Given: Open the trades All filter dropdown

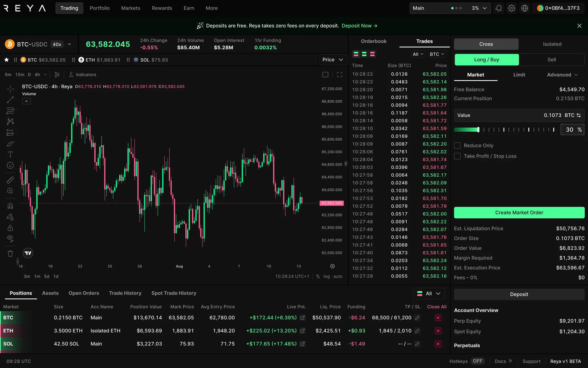Looking at the screenshot, I should (x=418, y=54).
